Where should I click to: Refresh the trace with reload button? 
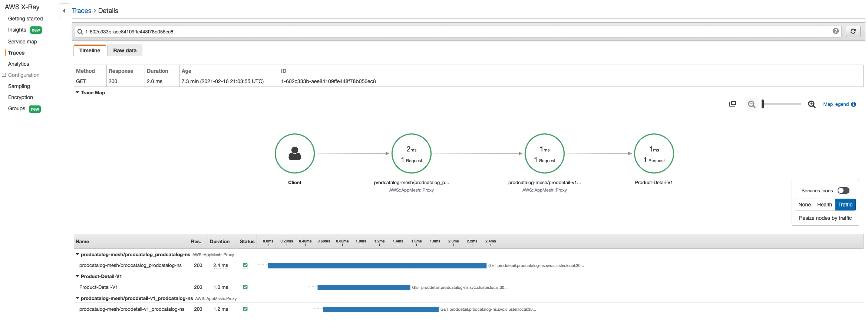[853, 31]
